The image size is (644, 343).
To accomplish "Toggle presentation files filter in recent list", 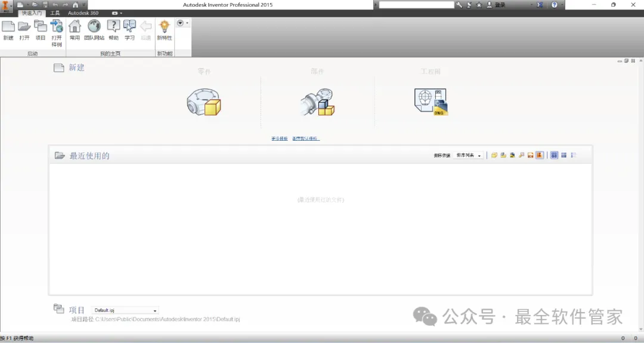I will coord(521,155).
